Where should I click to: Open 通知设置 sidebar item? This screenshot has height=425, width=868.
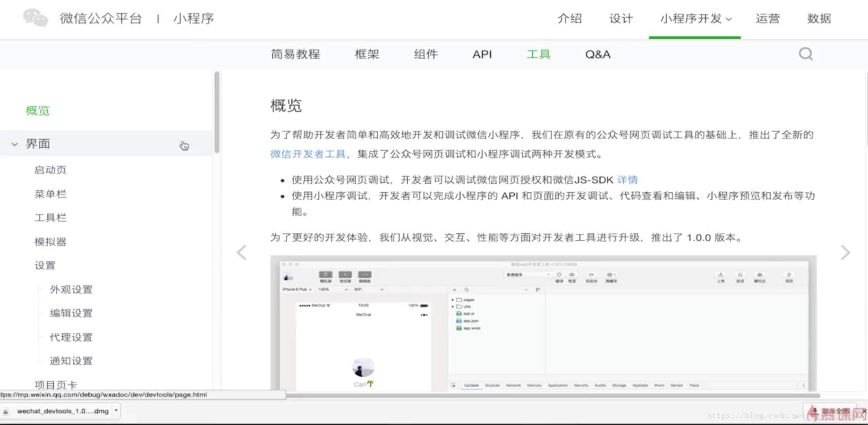tap(71, 361)
